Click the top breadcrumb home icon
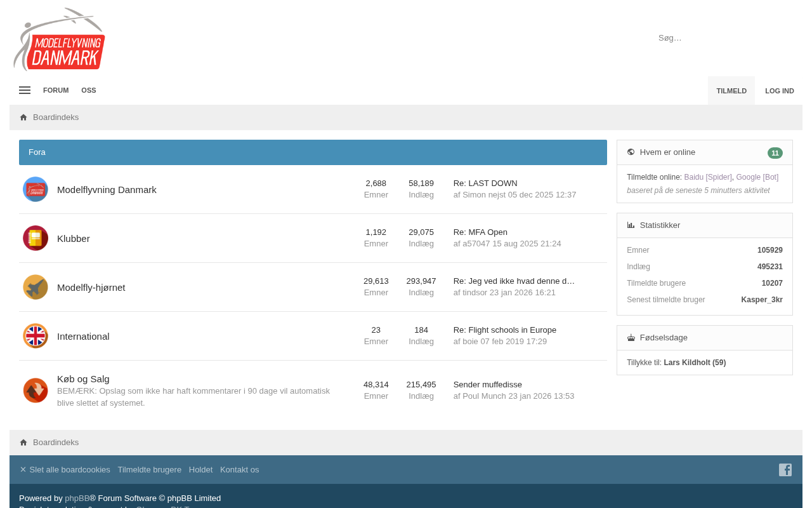The width and height of the screenshot is (812, 508). coord(23,117)
